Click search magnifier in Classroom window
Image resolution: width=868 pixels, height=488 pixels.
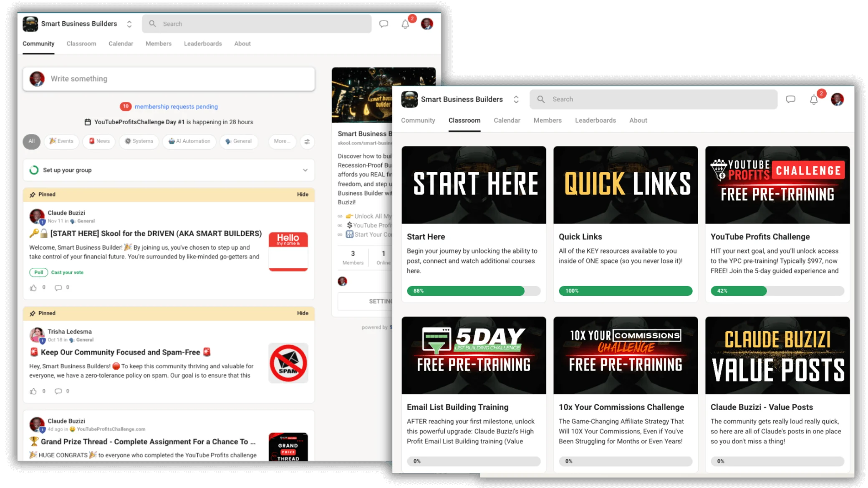coord(541,99)
